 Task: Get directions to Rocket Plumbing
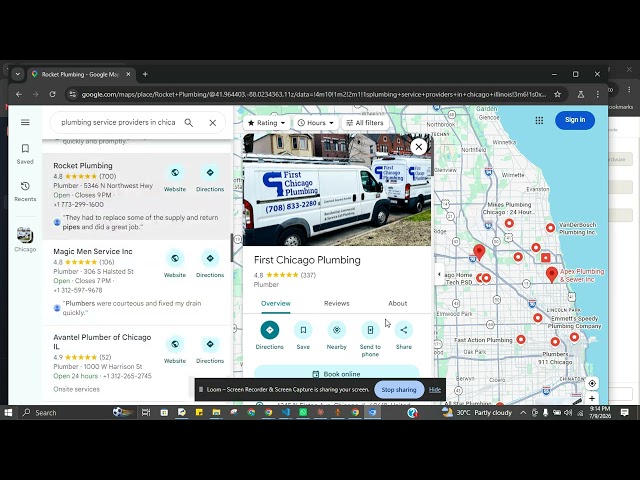click(210, 173)
